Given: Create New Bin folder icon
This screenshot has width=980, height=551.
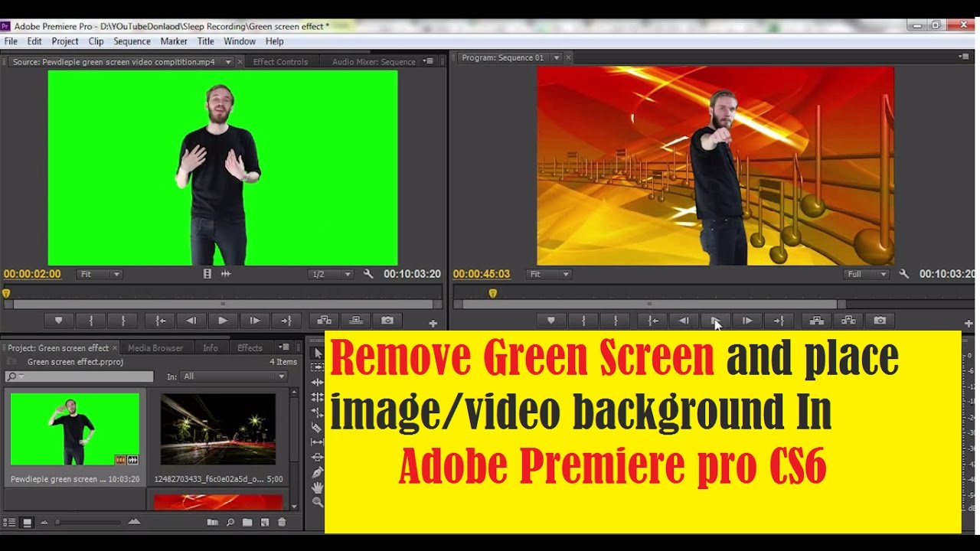Looking at the screenshot, I should tap(247, 523).
